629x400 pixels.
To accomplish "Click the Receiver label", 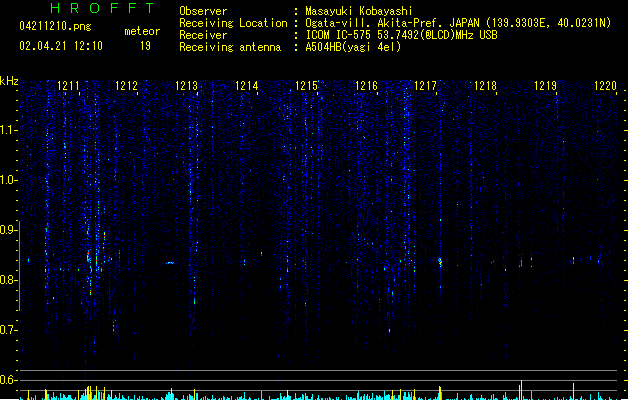I will pos(203,35).
